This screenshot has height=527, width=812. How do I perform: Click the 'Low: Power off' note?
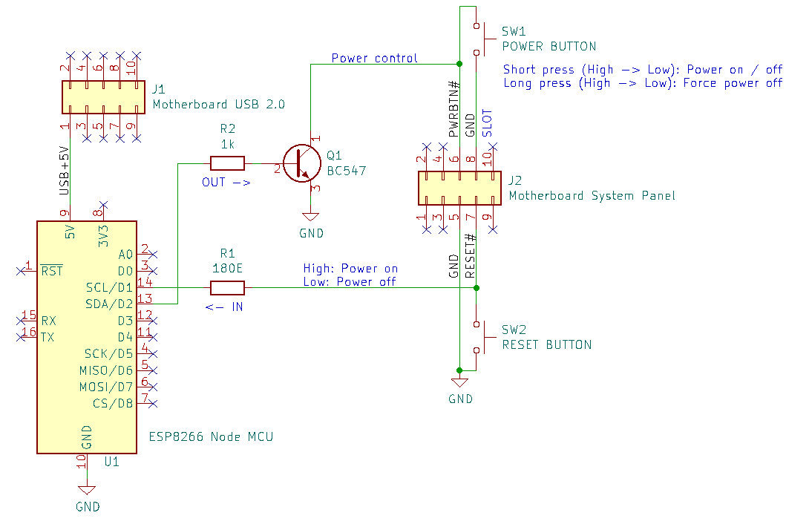point(350,281)
